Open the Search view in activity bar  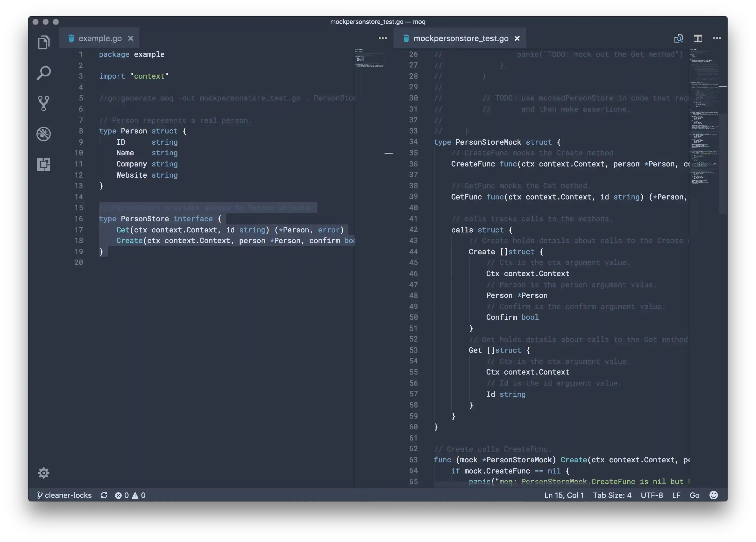[x=44, y=73]
